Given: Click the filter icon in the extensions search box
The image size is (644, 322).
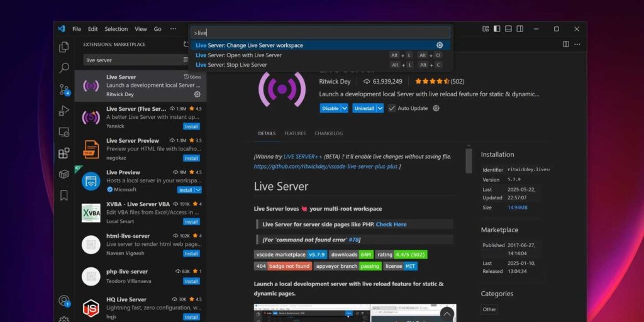Looking at the screenshot, I should (x=186, y=60).
